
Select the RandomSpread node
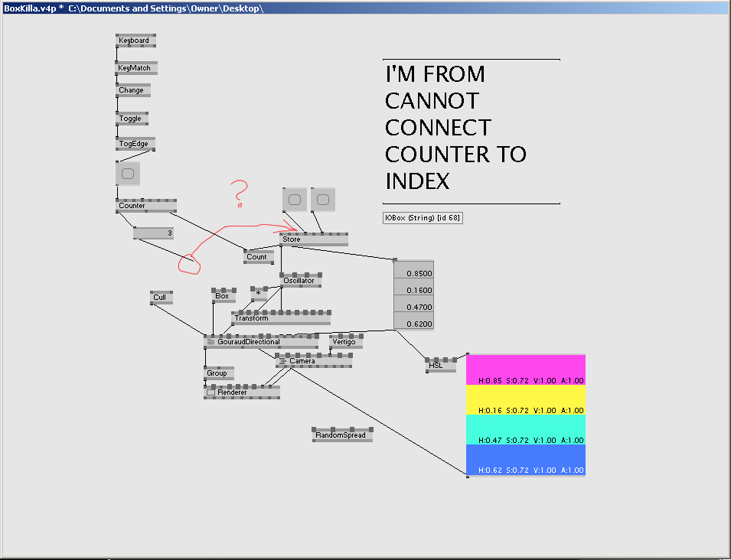point(342,435)
